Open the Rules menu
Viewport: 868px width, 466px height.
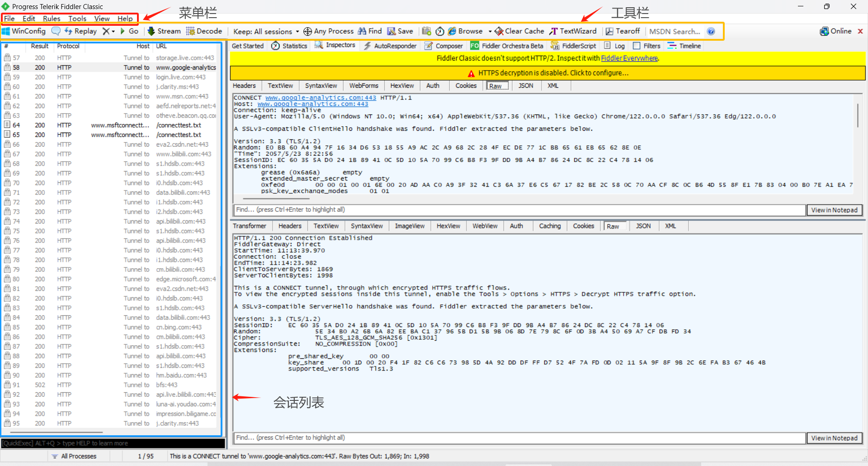tap(52, 19)
